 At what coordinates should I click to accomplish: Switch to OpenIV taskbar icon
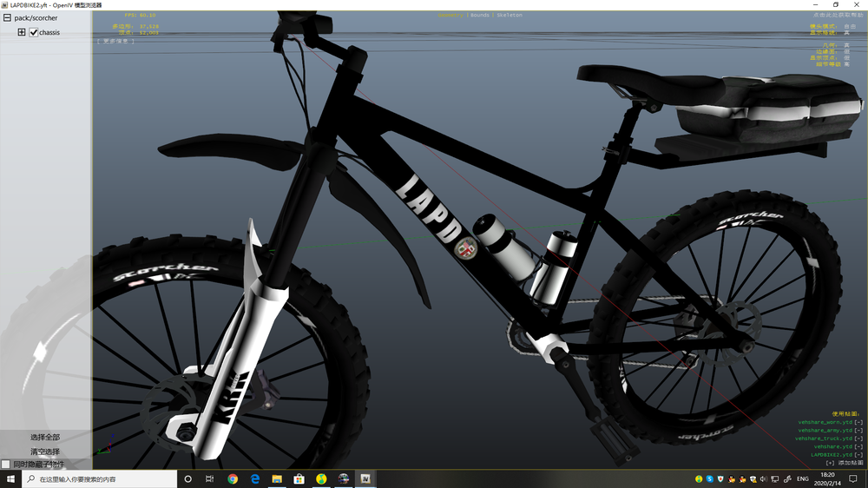click(365, 479)
